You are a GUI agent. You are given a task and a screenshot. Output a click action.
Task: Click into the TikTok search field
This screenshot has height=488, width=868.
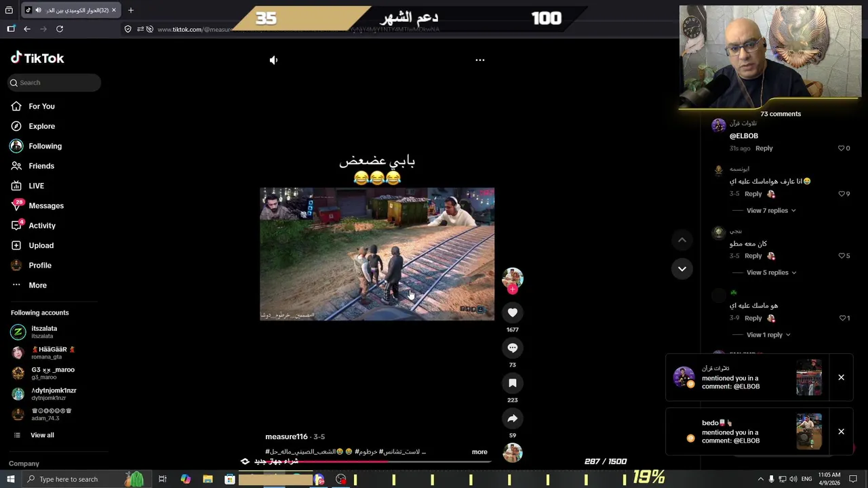[x=56, y=83]
